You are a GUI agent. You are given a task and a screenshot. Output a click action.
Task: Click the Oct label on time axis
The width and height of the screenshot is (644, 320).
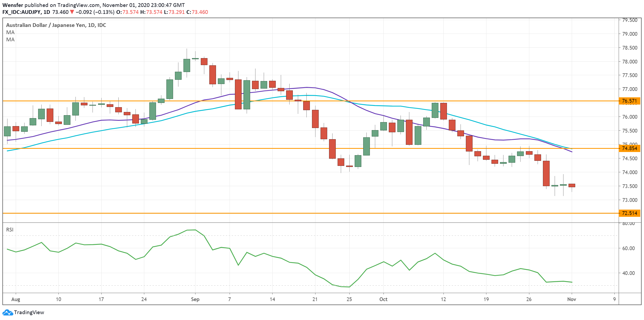(x=383, y=299)
